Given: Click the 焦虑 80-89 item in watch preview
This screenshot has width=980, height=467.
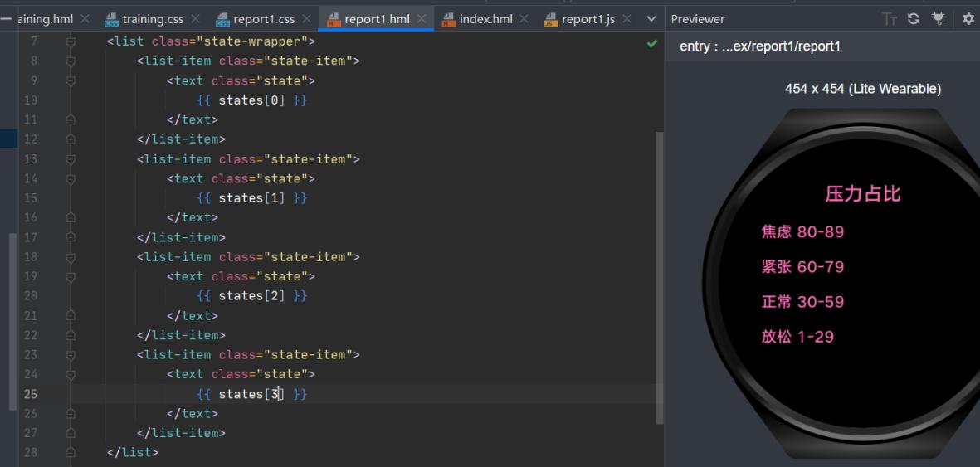Looking at the screenshot, I should click(802, 232).
